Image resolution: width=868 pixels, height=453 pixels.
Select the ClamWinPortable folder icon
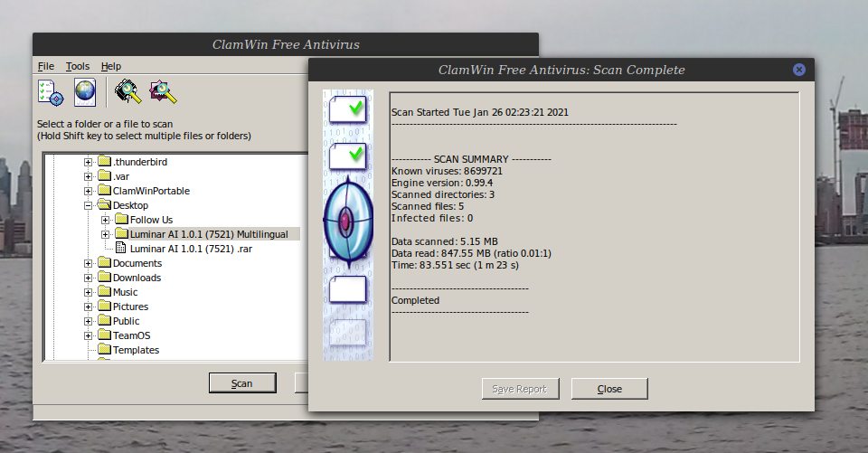[x=105, y=190]
